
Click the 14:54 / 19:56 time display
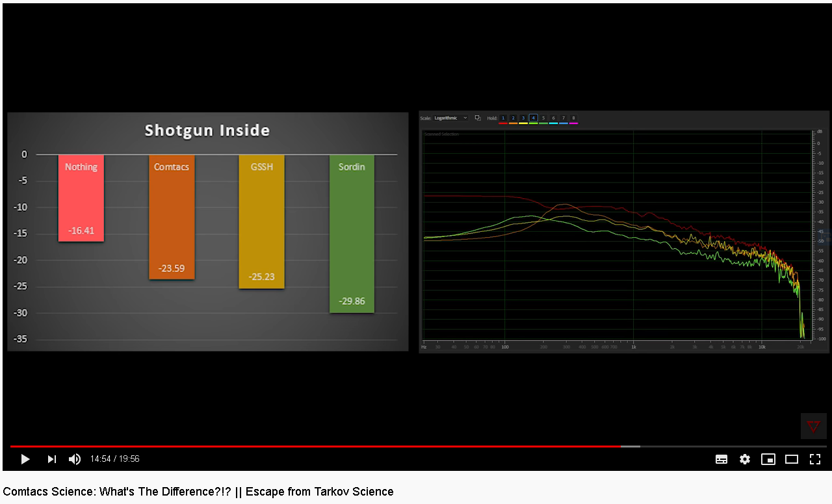coord(115,459)
